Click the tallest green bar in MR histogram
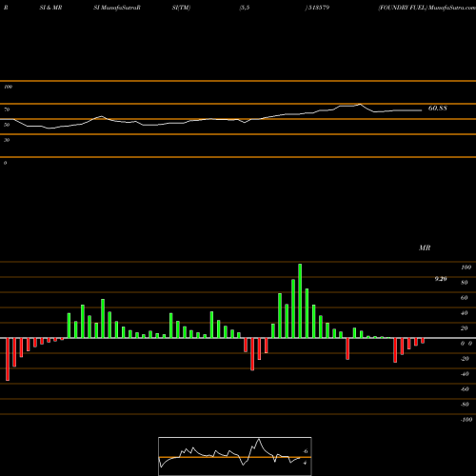This screenshot has height=476, width=476. (x=300, y=301)
